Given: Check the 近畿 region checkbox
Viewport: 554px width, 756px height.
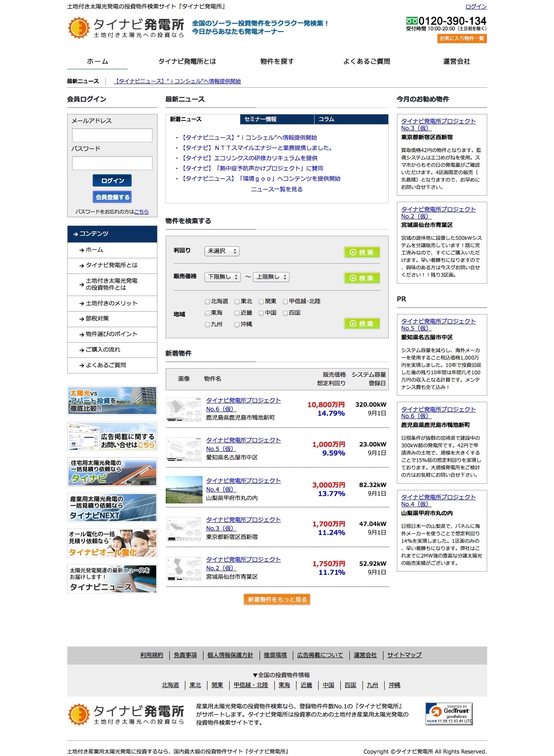Looking at the screenshot, I should tap(237, 313).
